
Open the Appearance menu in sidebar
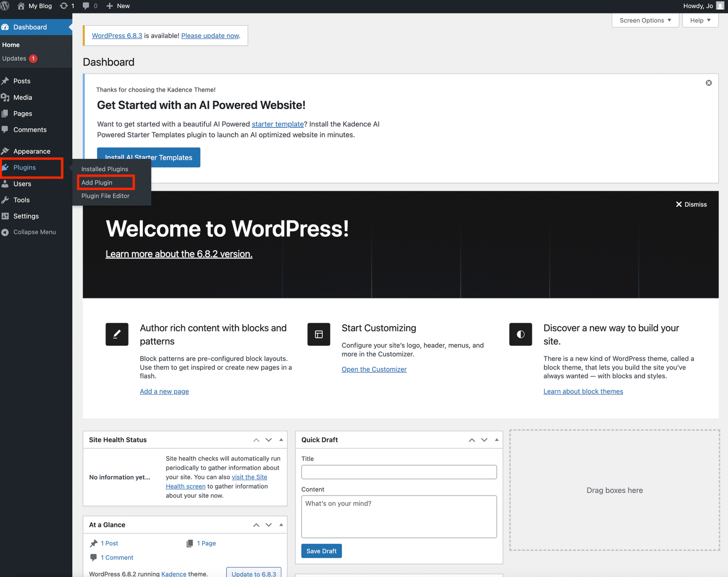pos(32,152)
